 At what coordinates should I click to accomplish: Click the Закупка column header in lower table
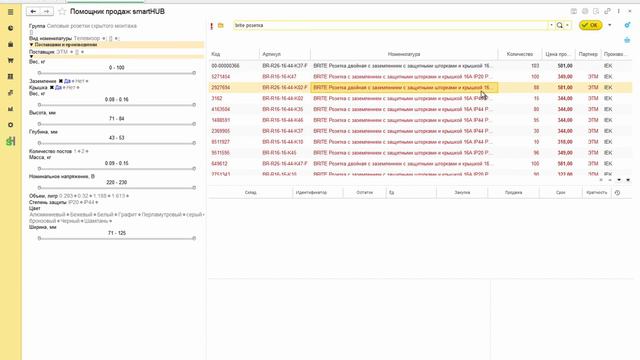[462, 192]
